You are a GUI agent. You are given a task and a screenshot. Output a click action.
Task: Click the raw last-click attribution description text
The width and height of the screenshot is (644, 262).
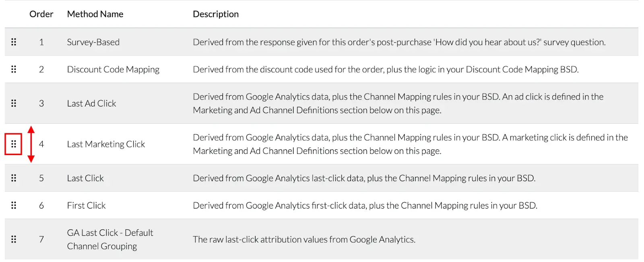[x=304, y=239]
